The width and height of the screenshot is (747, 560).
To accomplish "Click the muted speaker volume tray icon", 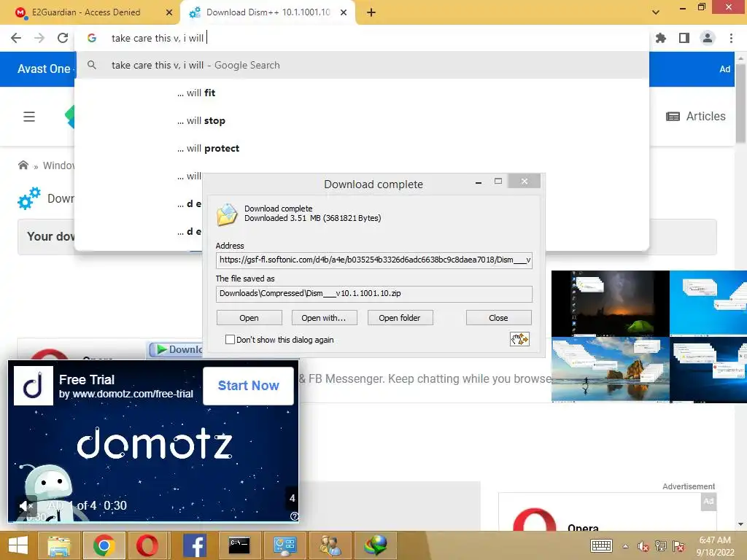I will pyautogui.click(x=643, y=546).
